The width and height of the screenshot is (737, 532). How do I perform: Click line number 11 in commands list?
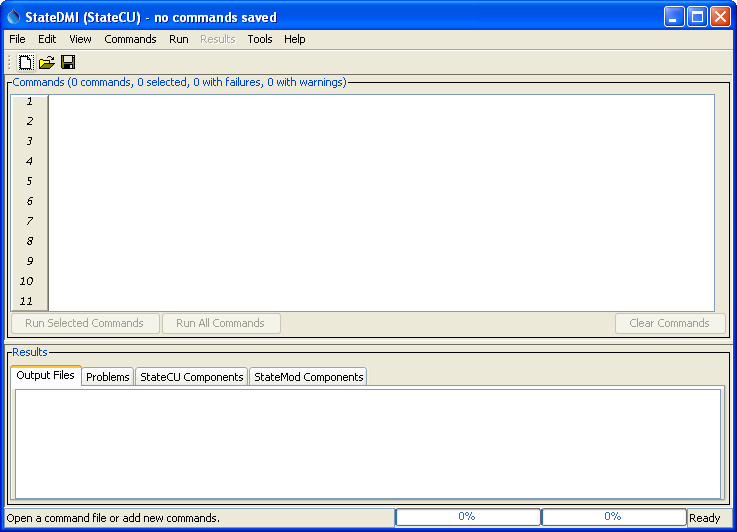pos(26,301)
